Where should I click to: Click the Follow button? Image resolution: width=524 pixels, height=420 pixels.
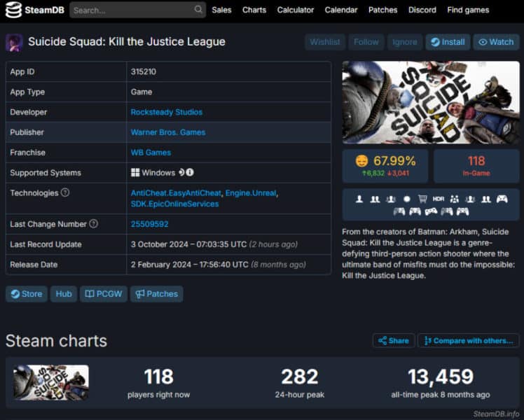(366, 42)
